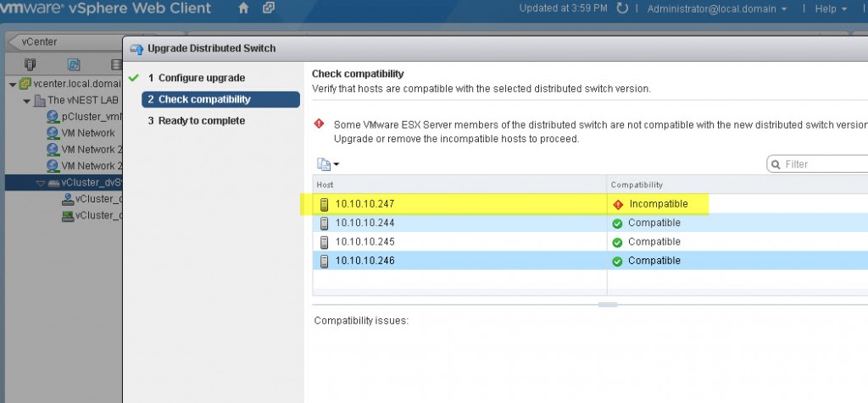Open the VMs and Templates inventory tab icon
This screenshot has width=868, height=403.
[74, 64]
